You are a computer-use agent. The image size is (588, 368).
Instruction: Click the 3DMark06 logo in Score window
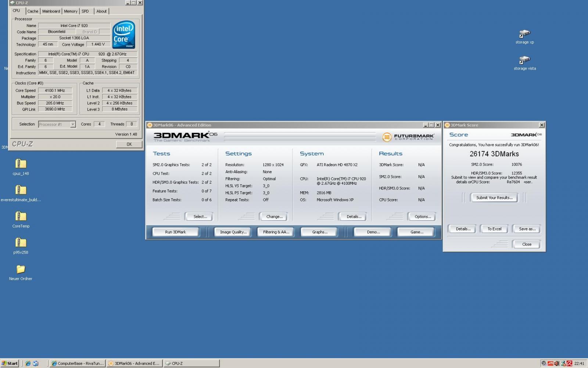pyautogui.click(x=526, y=135)
